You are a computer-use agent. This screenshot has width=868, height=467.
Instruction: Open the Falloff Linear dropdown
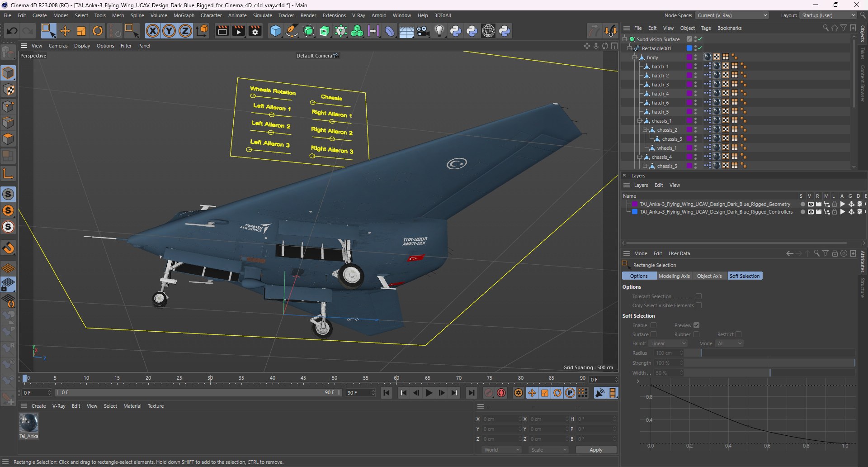668,343
